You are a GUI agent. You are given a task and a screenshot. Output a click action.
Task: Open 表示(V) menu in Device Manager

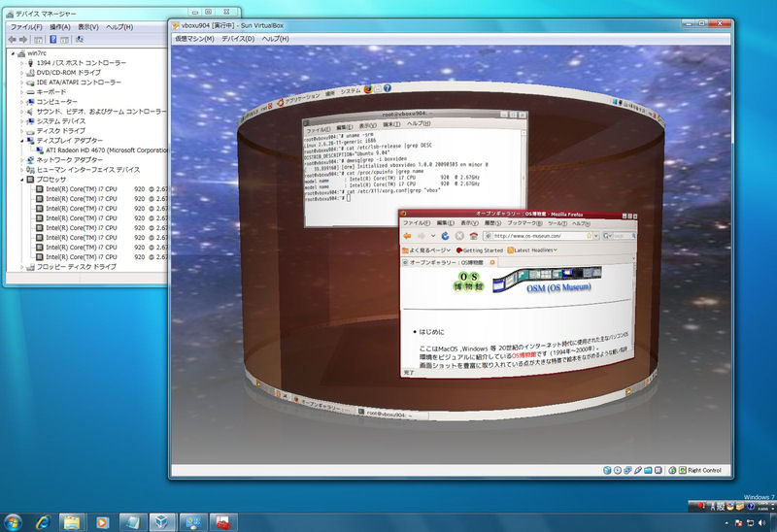88,27
